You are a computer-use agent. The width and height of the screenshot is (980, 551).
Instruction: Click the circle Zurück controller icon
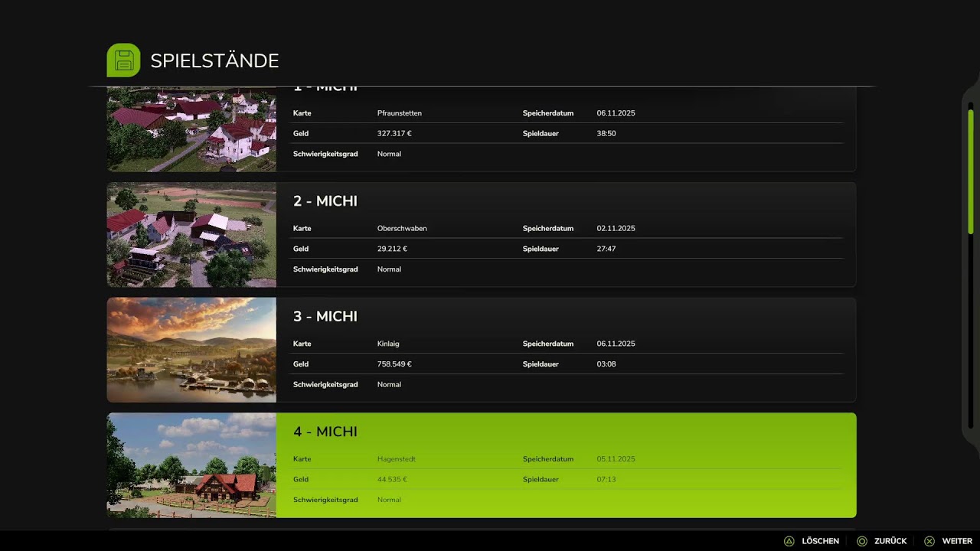(x=862, y=541)
